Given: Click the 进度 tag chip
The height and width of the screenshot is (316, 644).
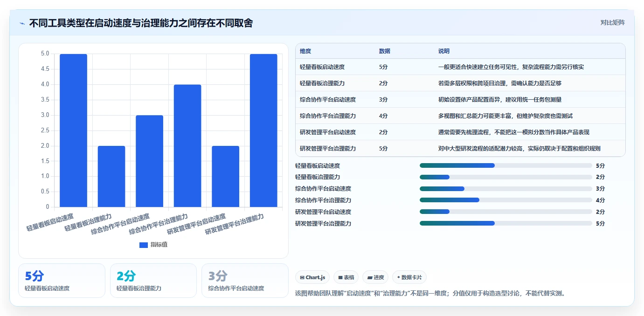Looking at the screenshot, I should (x=375, y=277).
